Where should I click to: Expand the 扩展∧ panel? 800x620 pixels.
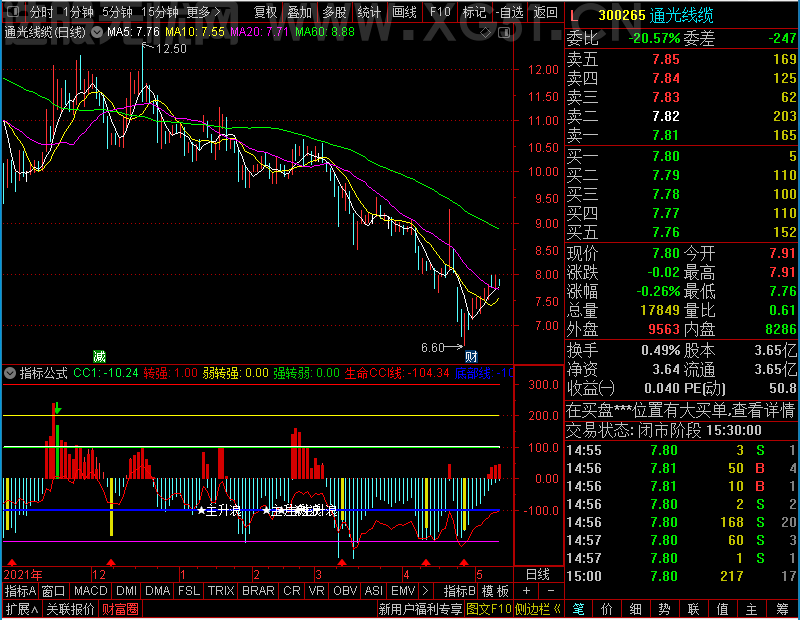point(22,609)
